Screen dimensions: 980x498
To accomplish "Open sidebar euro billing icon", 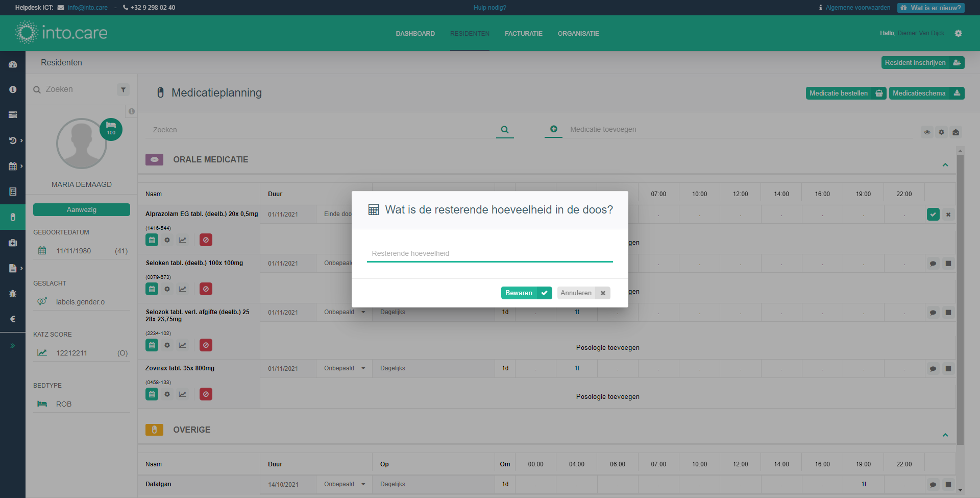I will coord(13,319).
